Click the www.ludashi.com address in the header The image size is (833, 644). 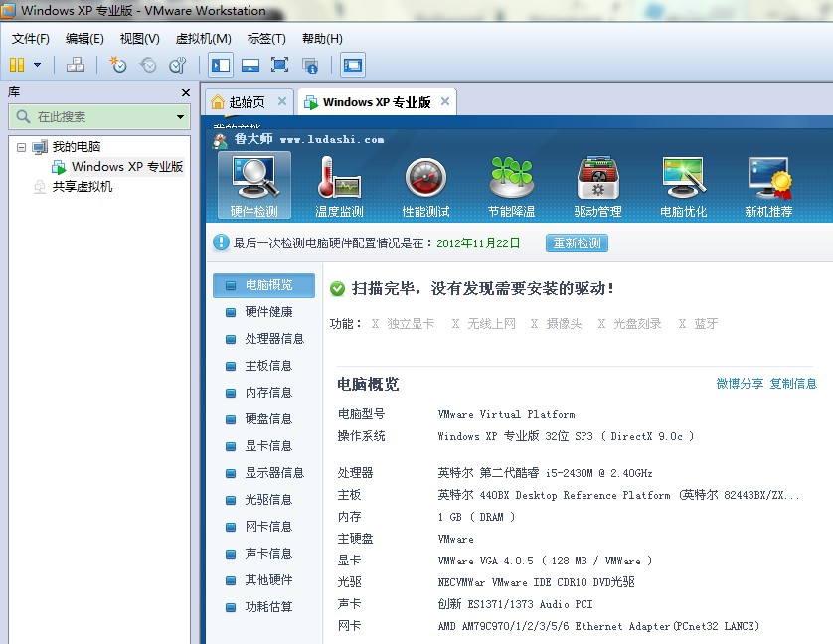point(332,140)
